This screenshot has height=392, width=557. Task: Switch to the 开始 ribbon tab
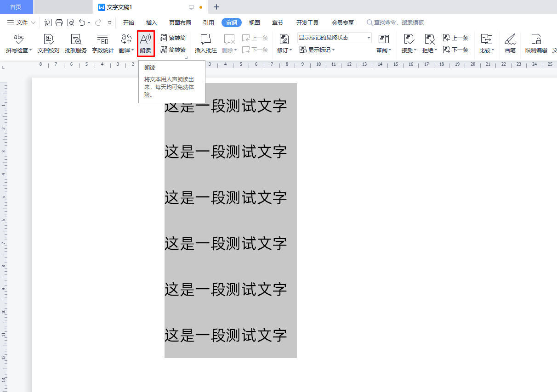[129, 22]
